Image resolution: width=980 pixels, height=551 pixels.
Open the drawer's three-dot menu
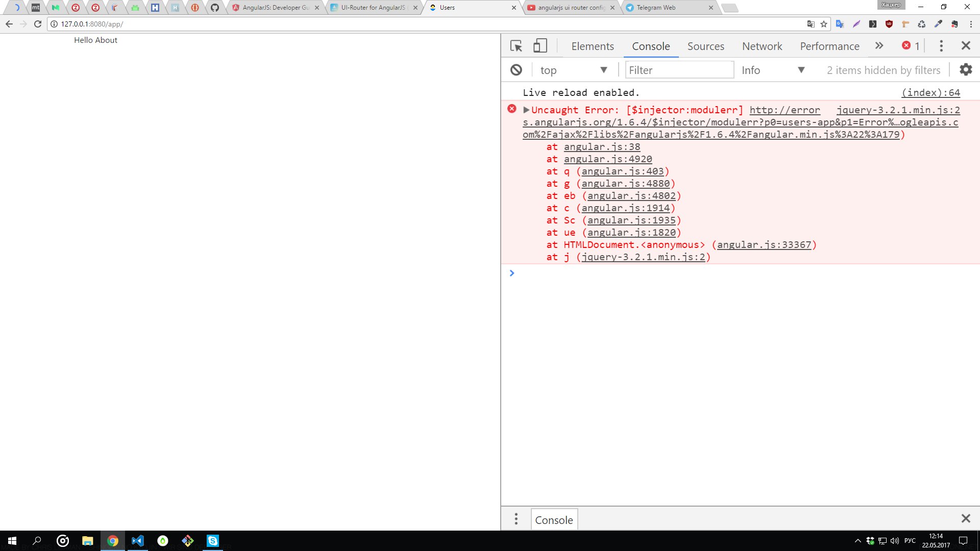pos(516,519)
